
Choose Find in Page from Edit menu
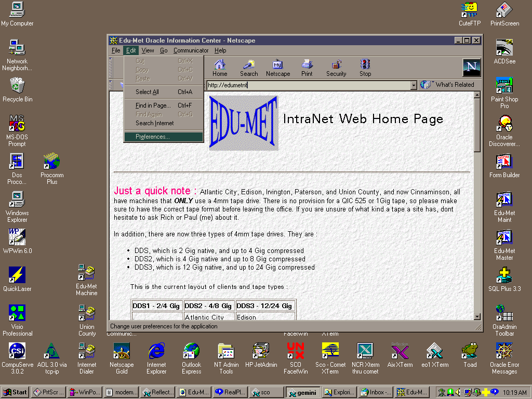tap(164, 105)
